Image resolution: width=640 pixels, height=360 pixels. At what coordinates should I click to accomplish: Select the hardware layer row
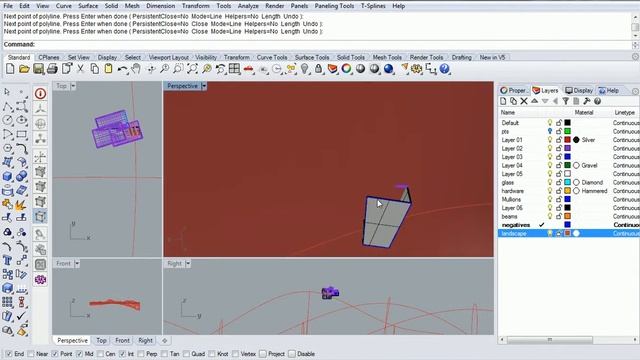click(x=569, y=191)
